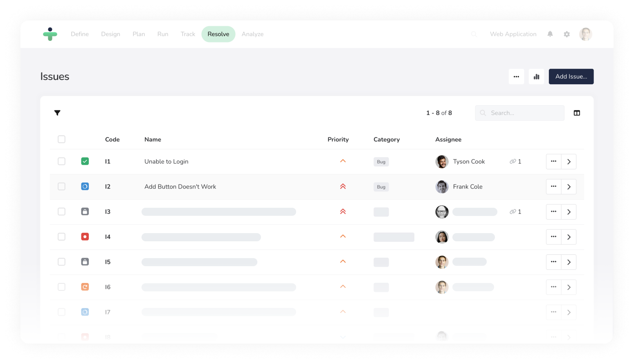634x364 pixels.
Task: Click the orange reopened status icon on issue I6
Action: (85, 287)
